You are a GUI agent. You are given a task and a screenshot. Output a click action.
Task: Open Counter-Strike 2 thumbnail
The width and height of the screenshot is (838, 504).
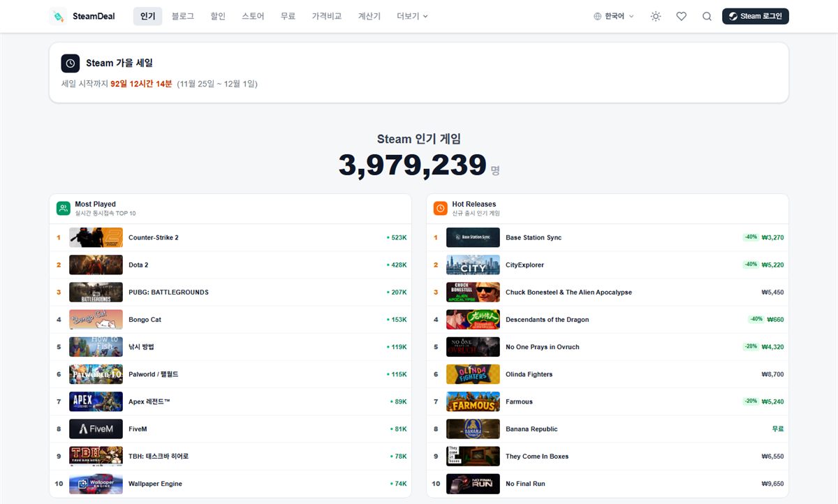coord(96,237)
